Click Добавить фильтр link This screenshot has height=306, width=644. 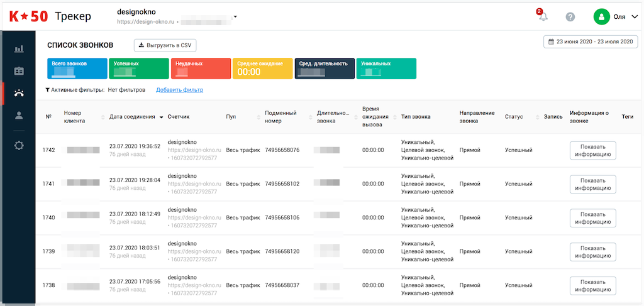[179, 90]
